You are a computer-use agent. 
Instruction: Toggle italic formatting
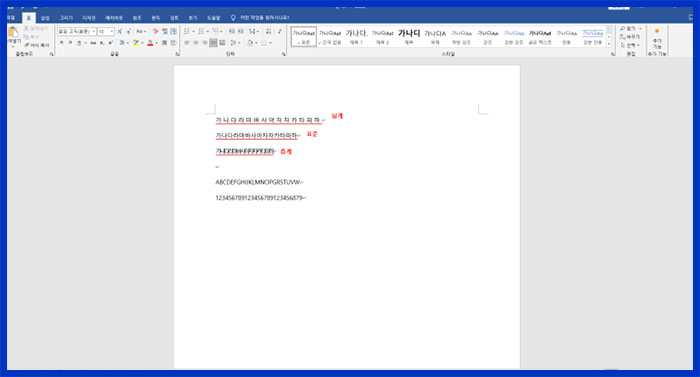[x=70, y=42]
